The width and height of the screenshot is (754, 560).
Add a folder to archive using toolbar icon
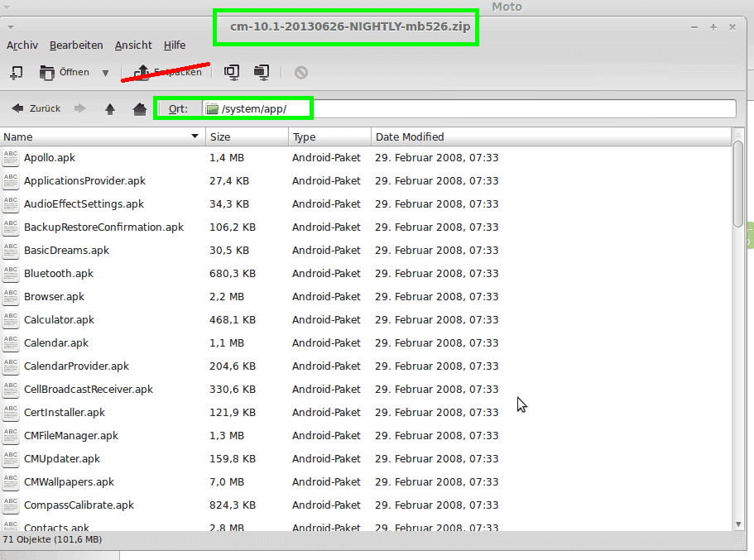tap(262, 73)
